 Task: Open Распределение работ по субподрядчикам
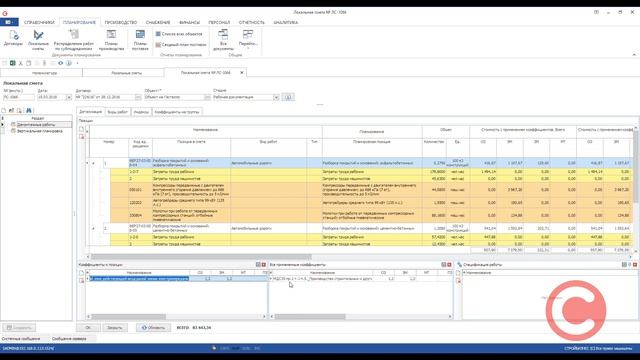click(74, 40)
